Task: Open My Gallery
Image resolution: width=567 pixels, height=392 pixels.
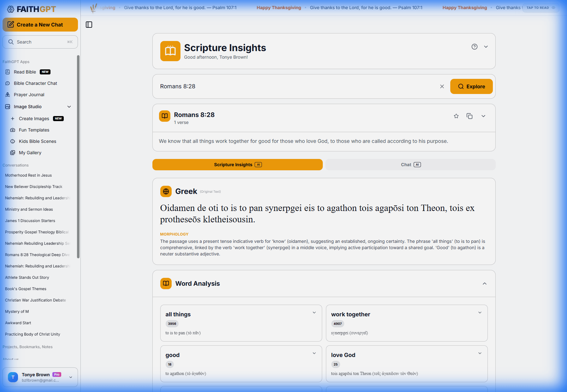Action: pos(30,153)
